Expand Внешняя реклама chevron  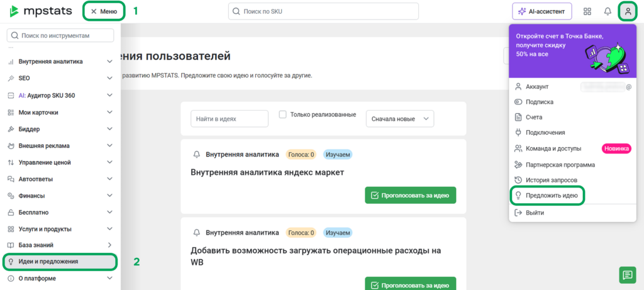109,146
